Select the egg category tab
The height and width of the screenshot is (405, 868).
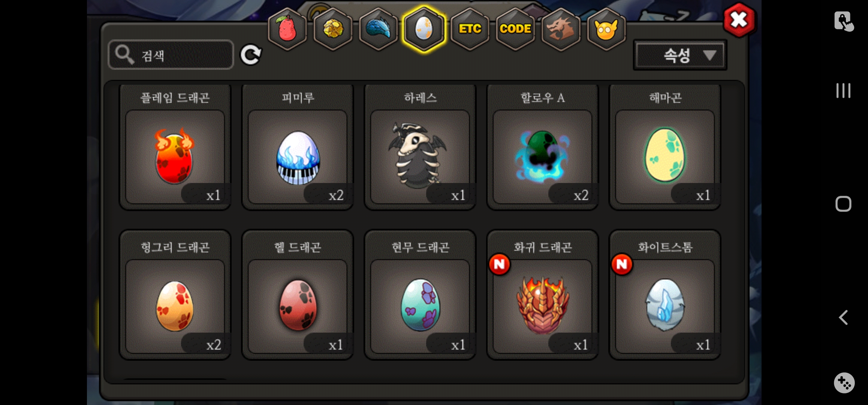click(x=424, y=28)
